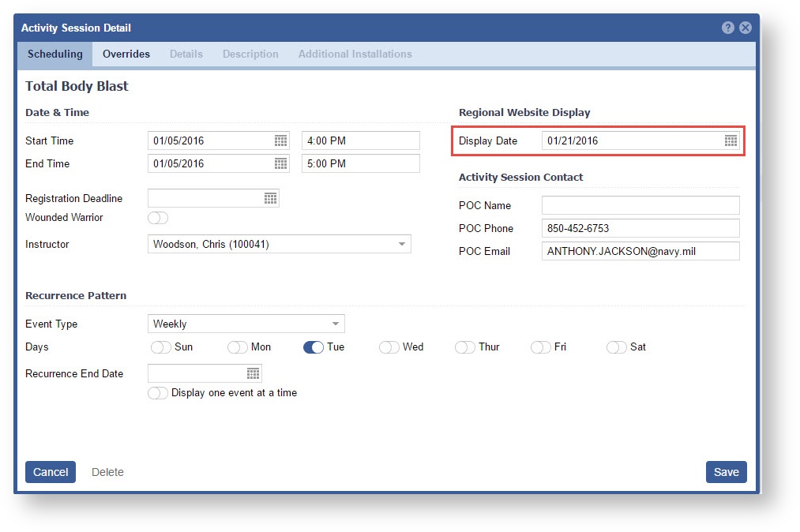Open the Start Time date calendar picker
Screen dimensions: 800x532
280,140
